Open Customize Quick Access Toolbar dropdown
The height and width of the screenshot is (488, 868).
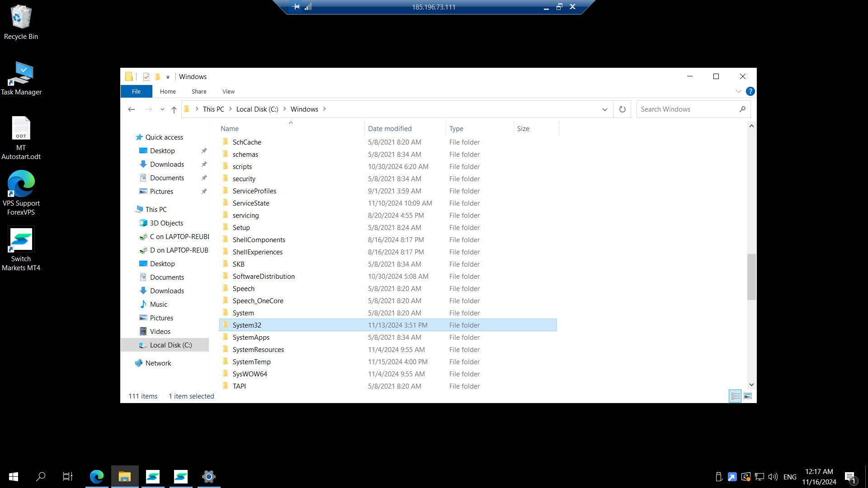pos(168,77)
